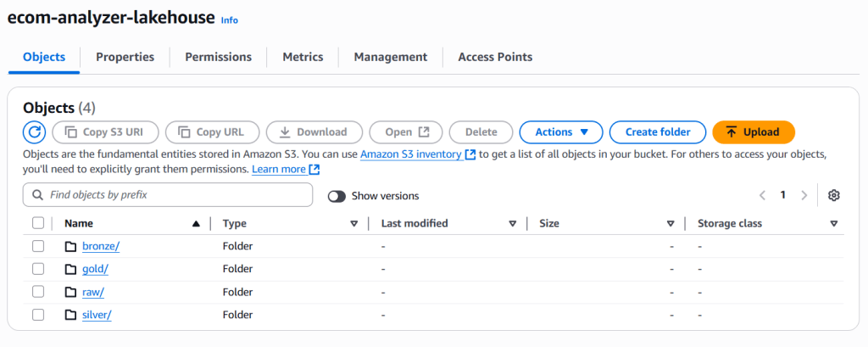Click the previous page arrow icon
This screenshot has height=347, width=868.
coord(762,195)
